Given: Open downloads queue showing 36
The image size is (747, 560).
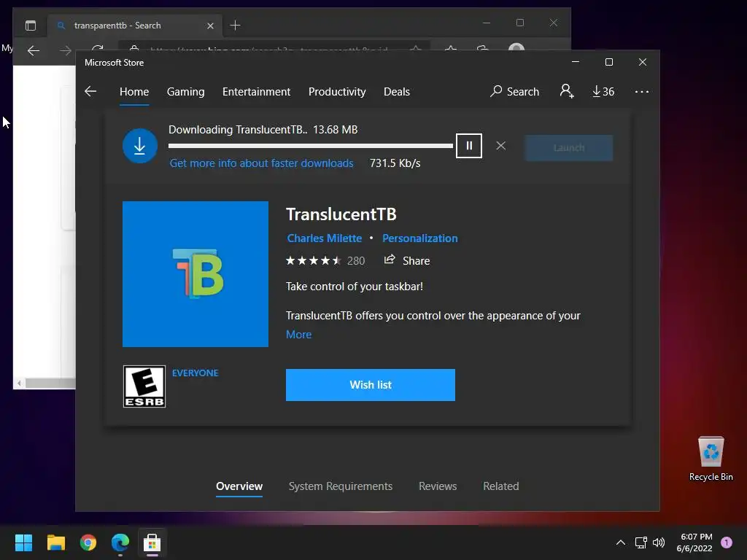Looking at the screenshot, I should click(x=603, y=91).
